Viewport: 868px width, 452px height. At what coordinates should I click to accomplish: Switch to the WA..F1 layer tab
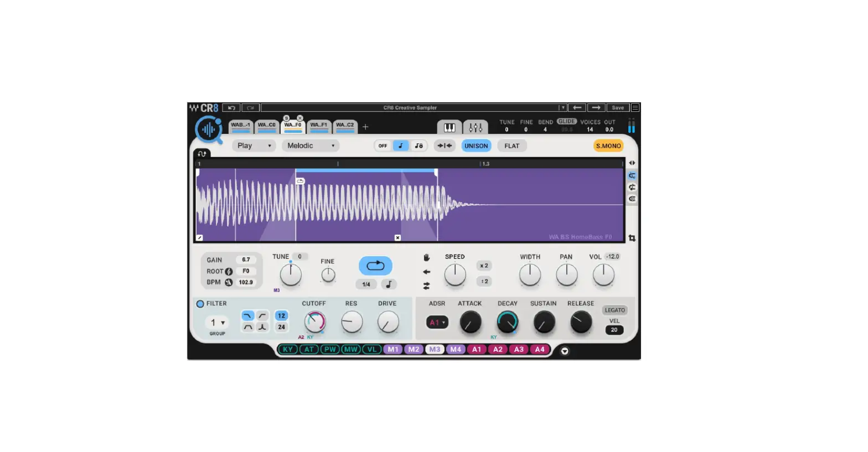[x=319, y=127]
